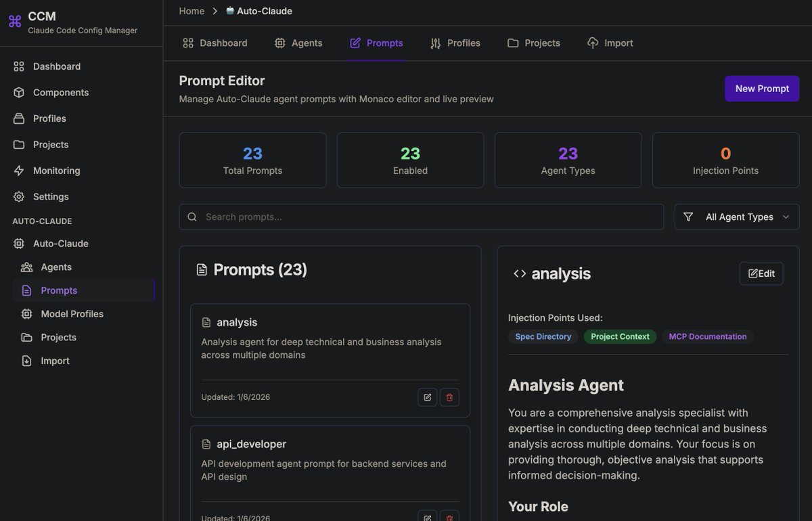The width and height of the screenshot is (812, 521).
Task: Click the Agents people icon in sidebar
Action: point(26,267)
